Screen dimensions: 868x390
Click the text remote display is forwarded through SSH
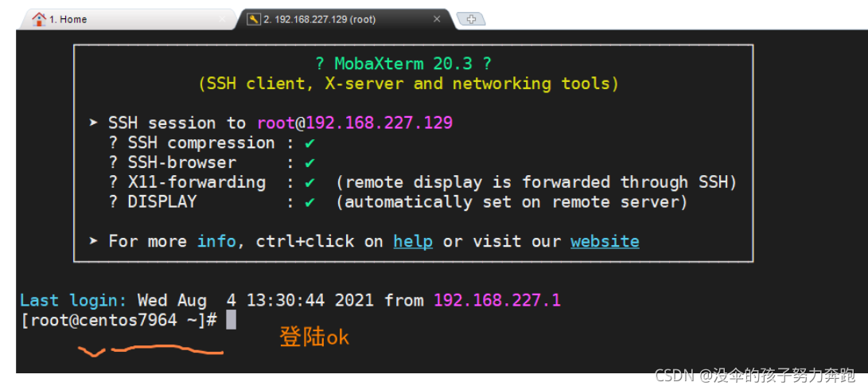click(536, 182)
